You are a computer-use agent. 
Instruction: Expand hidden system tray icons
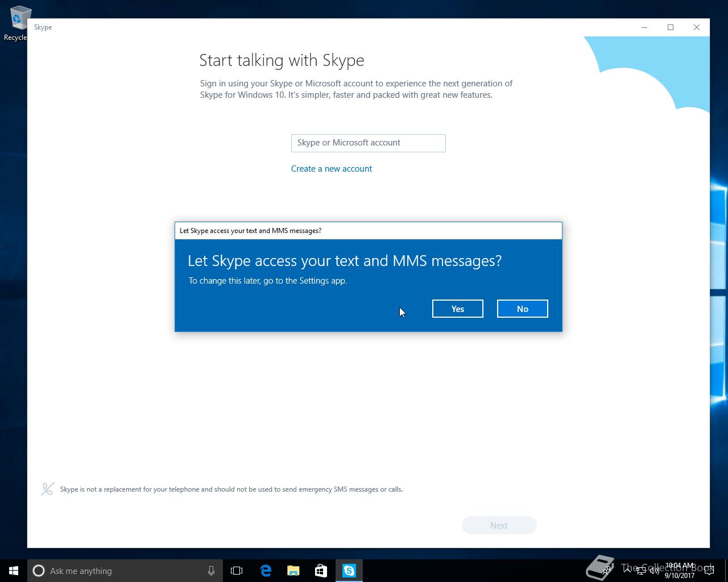pos(627,571)
